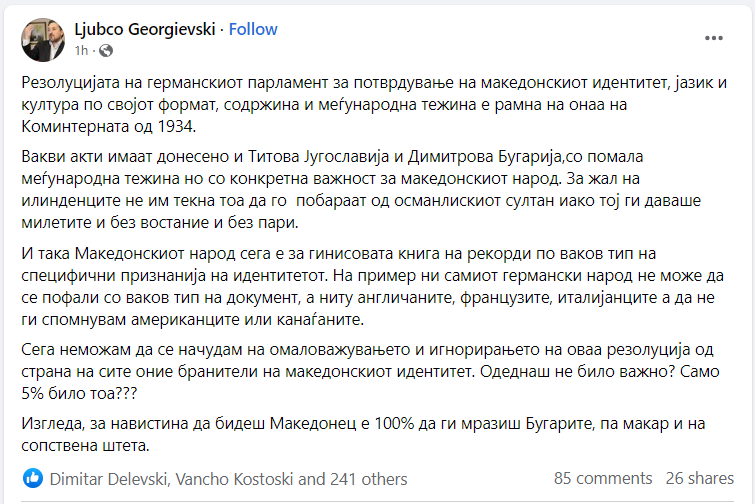The width and height of the screenshot is (755, 504).
Task: Click the text '5% било тоа???'
Action: click(x=79, y=394)
